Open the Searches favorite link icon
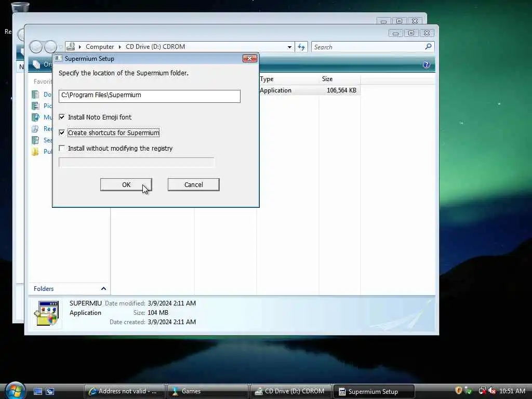The image size is (532, 399). coord(35,140)
